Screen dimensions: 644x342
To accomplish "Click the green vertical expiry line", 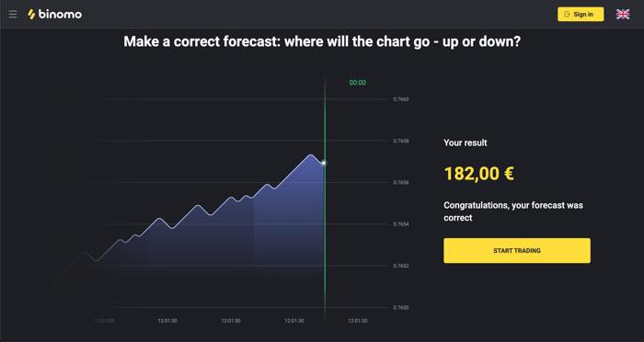I will point(325,197).
